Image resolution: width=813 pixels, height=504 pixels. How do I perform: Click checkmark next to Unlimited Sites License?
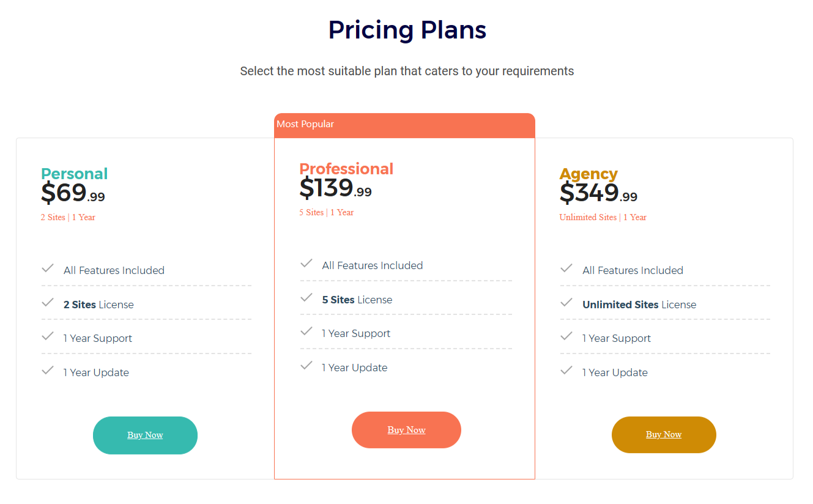click(x=566, y=303)
